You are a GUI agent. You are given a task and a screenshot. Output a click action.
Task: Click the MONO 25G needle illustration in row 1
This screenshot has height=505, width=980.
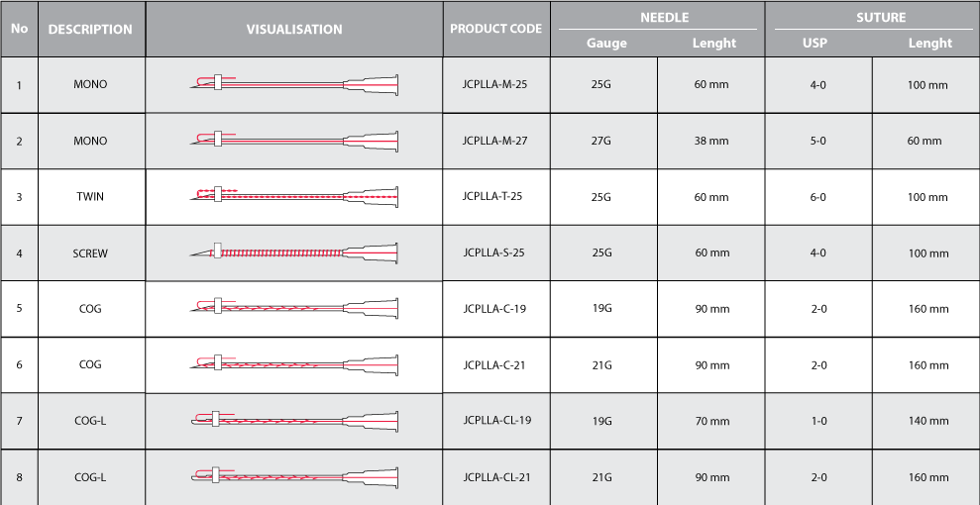coord(294,85)
